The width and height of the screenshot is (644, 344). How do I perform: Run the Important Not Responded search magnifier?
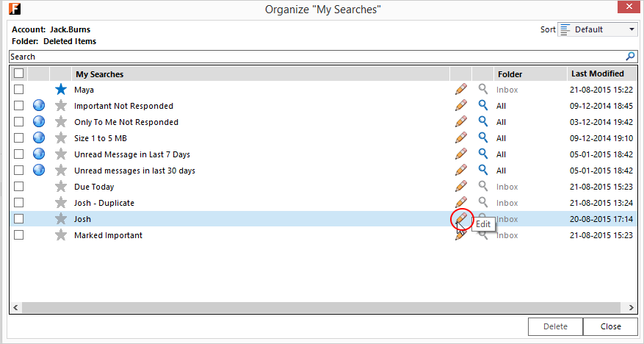pyautogui.click(x=482, y=106)
